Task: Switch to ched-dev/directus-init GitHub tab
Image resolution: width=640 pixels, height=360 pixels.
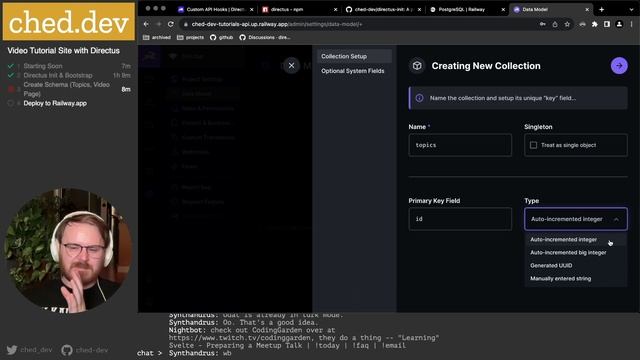Action: 382,9
